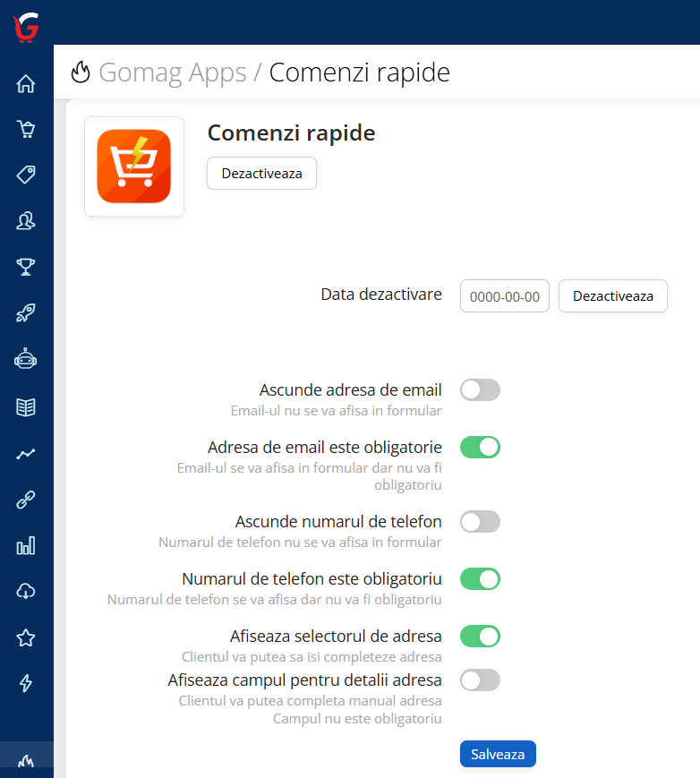Enable Ascunde adresa de email toggle
The width and height of the screenshot is (700, 778).
point(480,390)
